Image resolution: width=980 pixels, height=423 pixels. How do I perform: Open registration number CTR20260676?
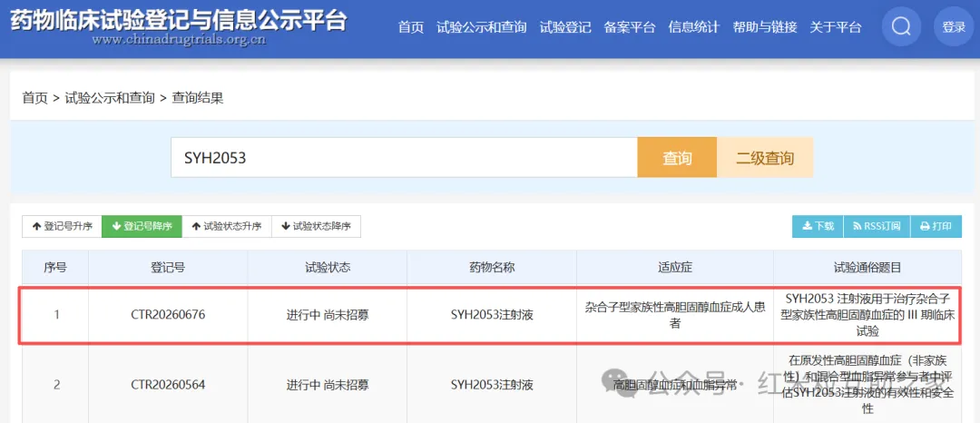(x=168, y=315)
